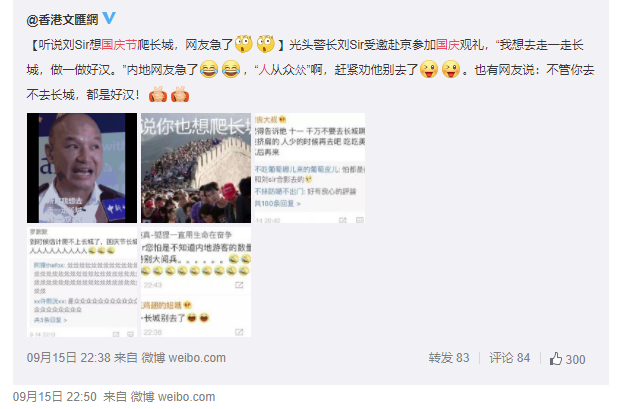Click the first tongue-out emoji in text

[429, 69]
